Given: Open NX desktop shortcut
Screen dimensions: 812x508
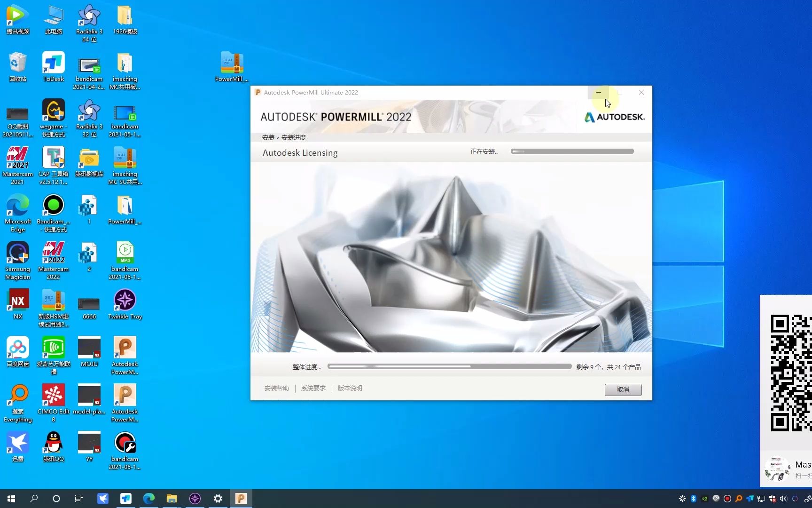Looking at the screenshot, I should 17,304.
